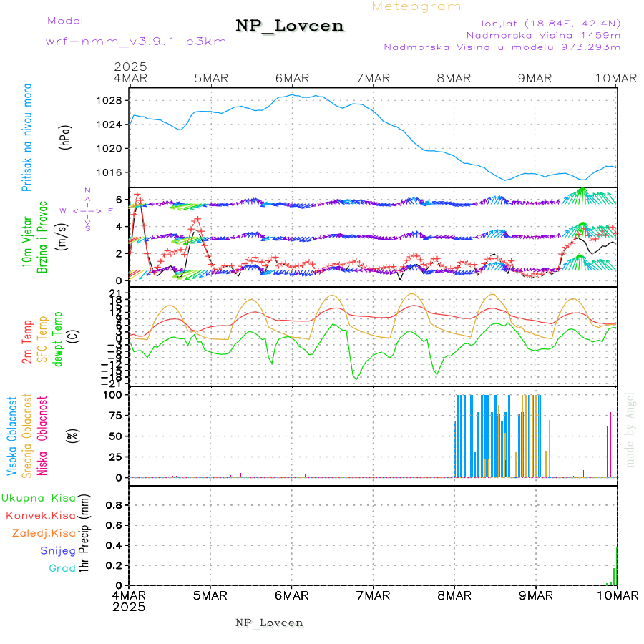Click the made by Angel watermark

(630, 429)
